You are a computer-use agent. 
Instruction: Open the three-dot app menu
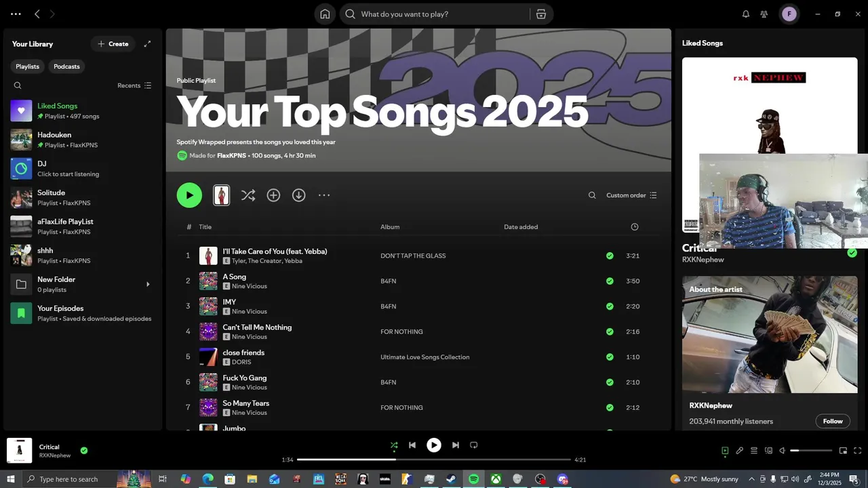(16, 14)
